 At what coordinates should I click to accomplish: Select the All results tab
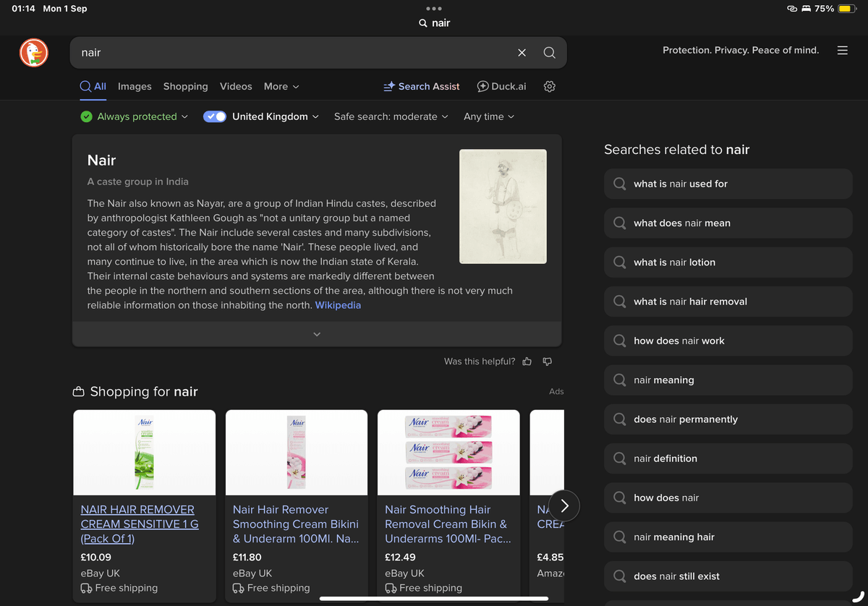coord(93,86)
